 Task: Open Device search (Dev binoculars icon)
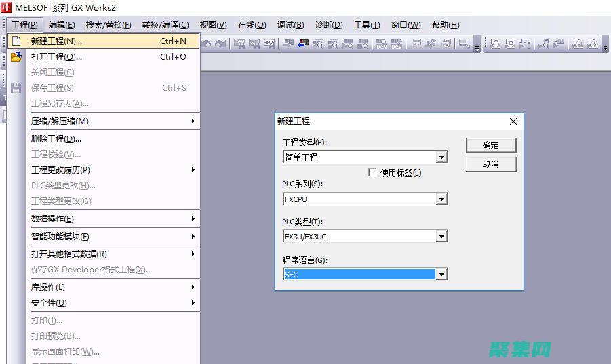click(239, 43)
